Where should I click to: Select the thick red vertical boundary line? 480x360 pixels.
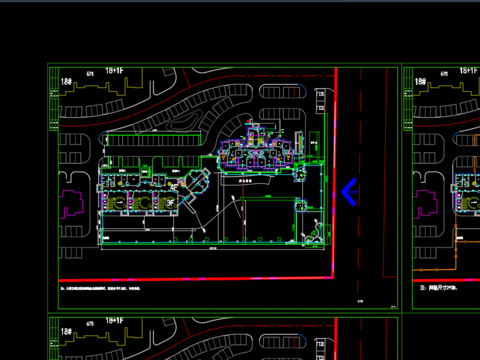(334, 173)
